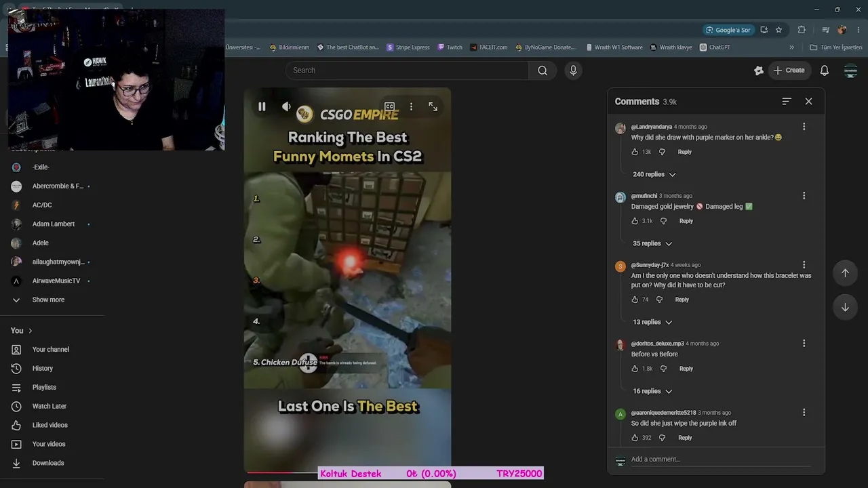Open options for @mufinchi's comment

(804, 196)
